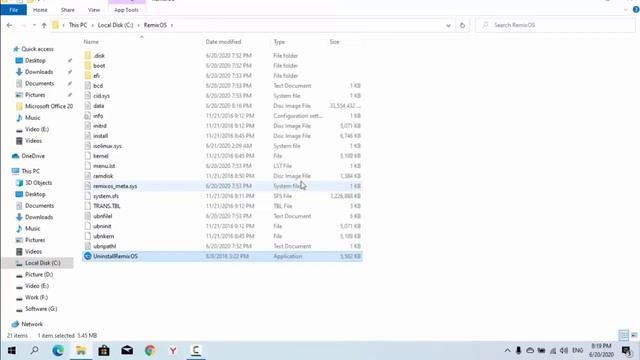640x360 pixels.
Task: Open pinned Desktop under Quick access
Action: click(35, 60)
